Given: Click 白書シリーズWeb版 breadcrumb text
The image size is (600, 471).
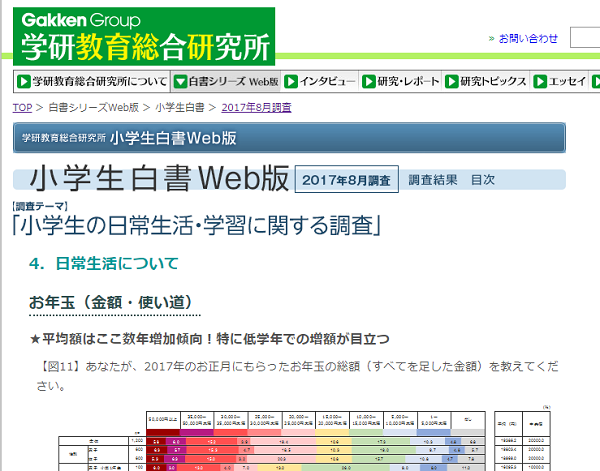Looking at the screenshot, I should (x=94, y=108).
